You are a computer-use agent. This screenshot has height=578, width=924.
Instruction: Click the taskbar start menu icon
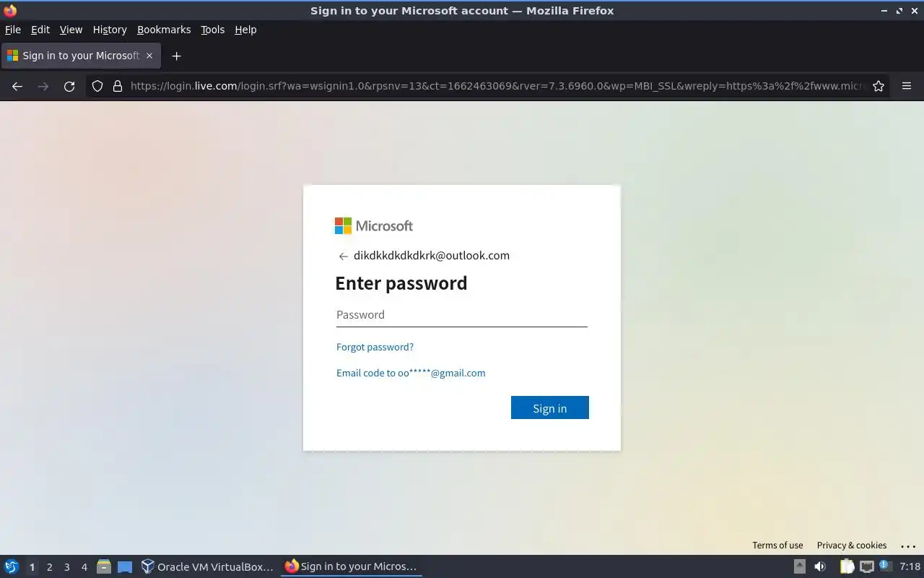(x=11, y=566)
